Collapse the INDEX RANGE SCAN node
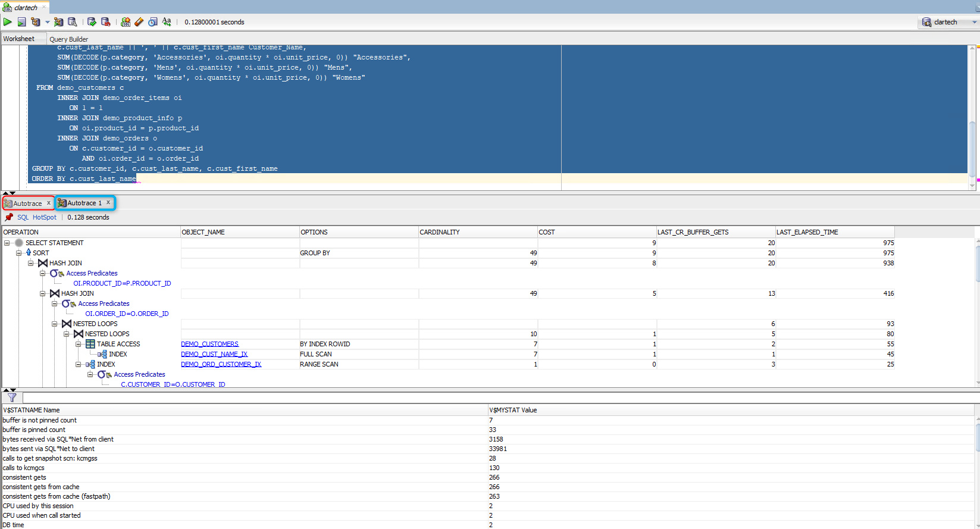The width and height of the screenshot is (980, 529). (x=78, y=364)
